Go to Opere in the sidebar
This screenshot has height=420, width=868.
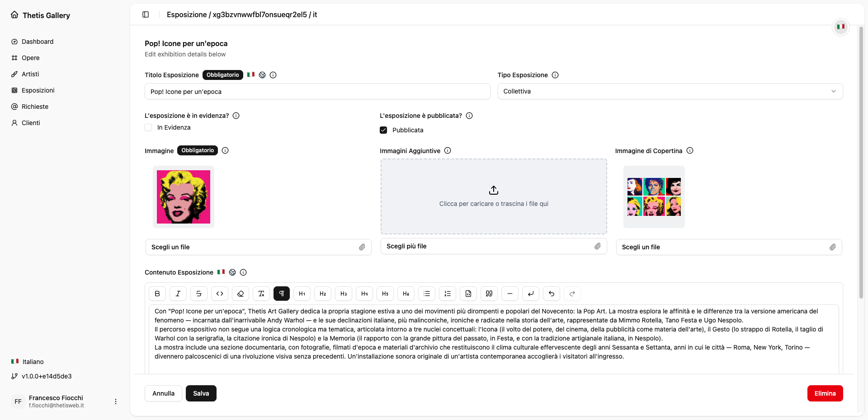coord(30,58)
